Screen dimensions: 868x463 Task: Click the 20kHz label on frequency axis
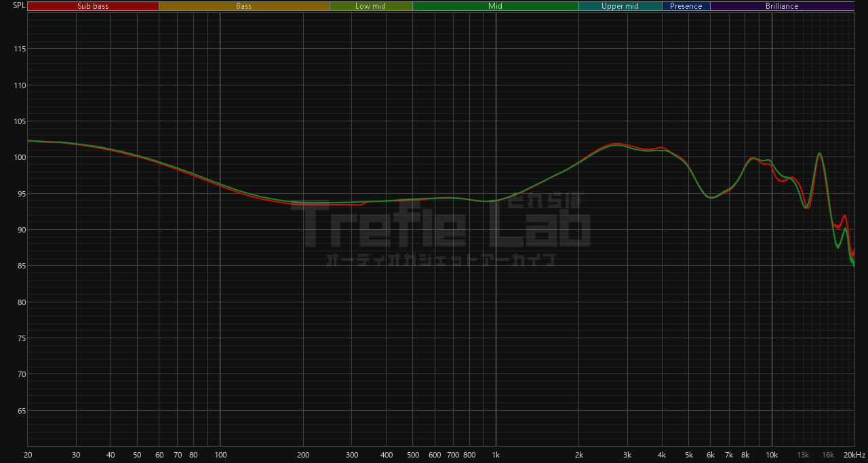coord(854,455)
